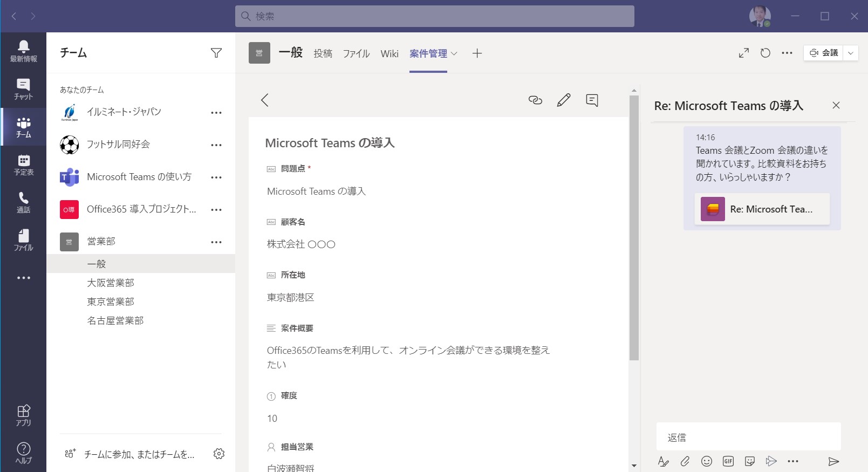Send the reply with arrow icon
Image resolution: width=868 pixels, height=472 pixels.
pos(833,461)
